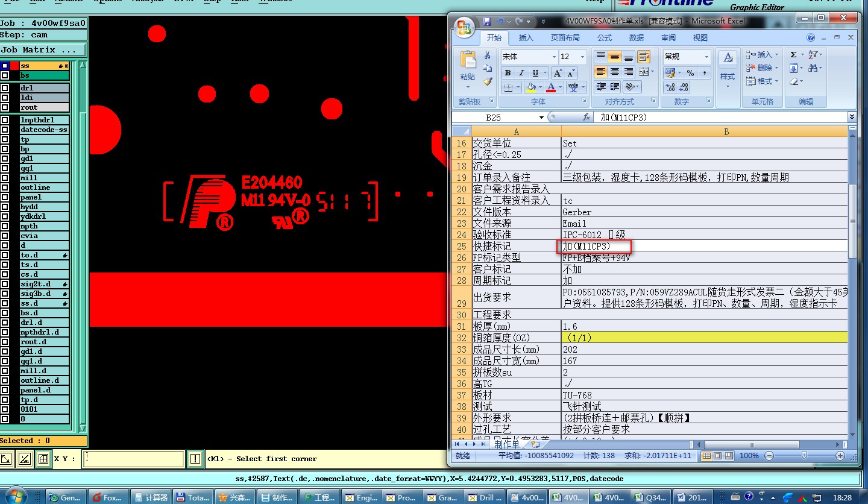
Task: Toggle checkbox for outline layer
Action: (x=5, y=187)
